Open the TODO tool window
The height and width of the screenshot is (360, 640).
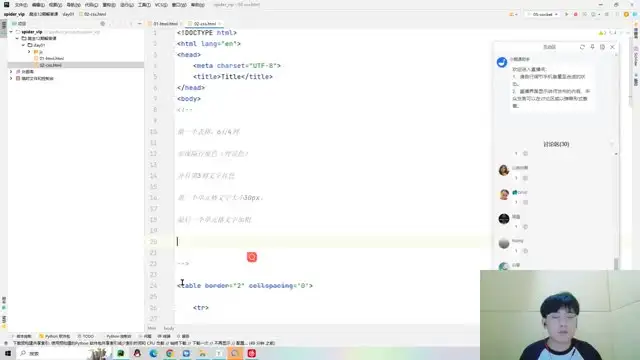pyautogui.click(x=86, y=336)
